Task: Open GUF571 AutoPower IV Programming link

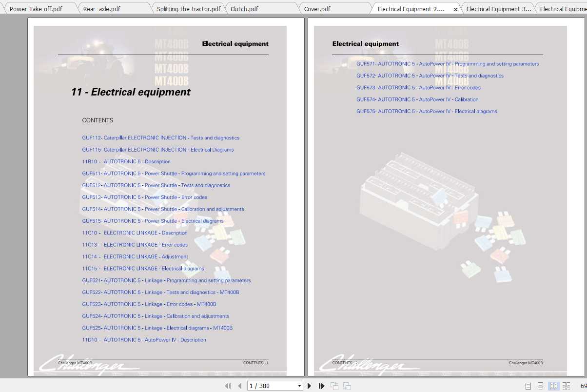Action: pyautogui.click(x=448, y=64)
